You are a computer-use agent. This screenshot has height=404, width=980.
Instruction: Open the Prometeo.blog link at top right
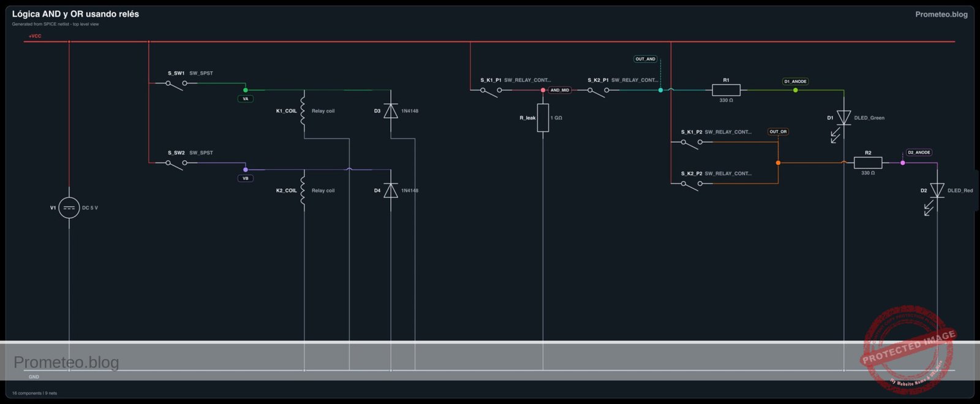(941, 14)
